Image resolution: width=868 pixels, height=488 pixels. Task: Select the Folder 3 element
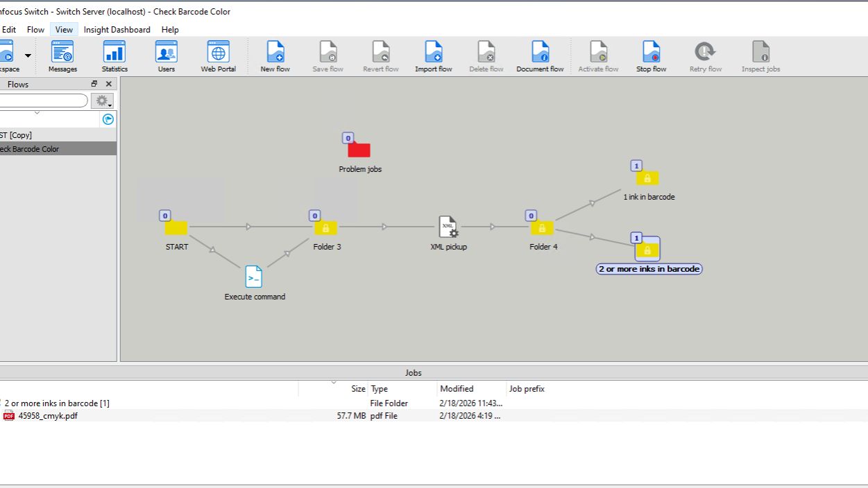(x=326, y=227)
